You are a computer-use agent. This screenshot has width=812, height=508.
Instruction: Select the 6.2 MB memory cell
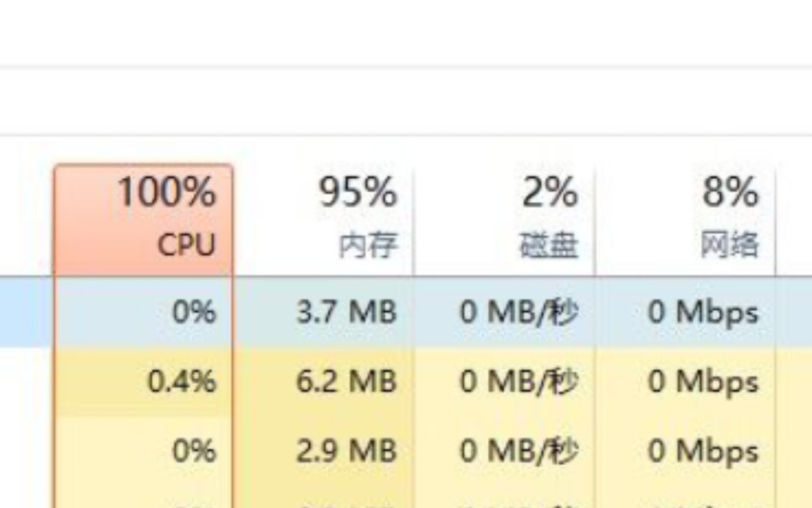coord(346,381)
